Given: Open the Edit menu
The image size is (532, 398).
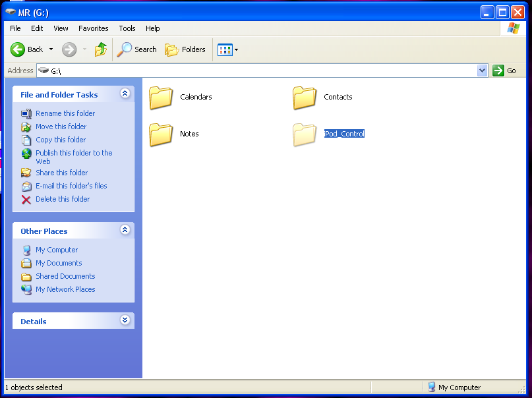Looking at the screenshot, I should point(37,28).
